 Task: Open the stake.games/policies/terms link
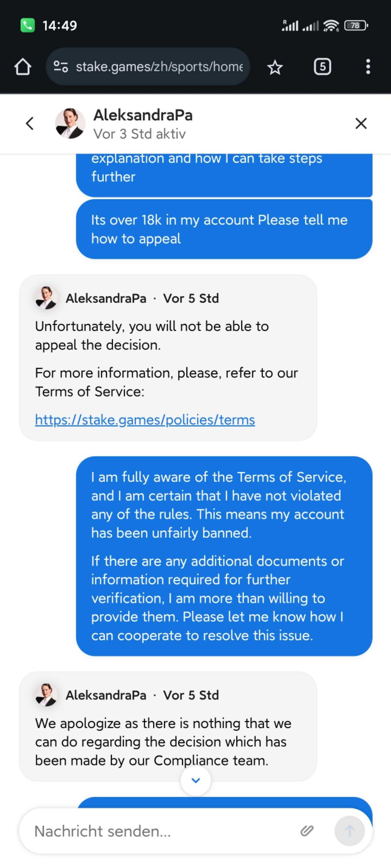[x=145, y=420]
